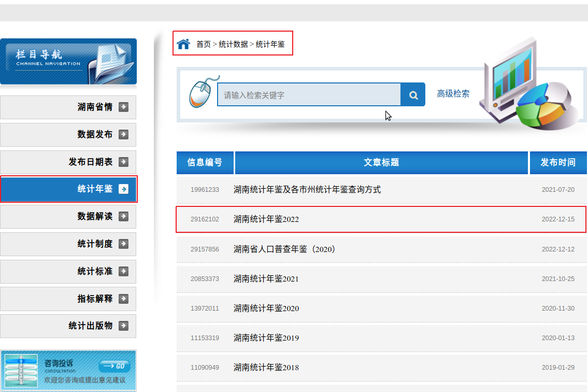Image resolution: width=588 pixels, height=392 pixels.
Task: Click arrow icon beside 发布日期表
Action: tap(123, 162)
